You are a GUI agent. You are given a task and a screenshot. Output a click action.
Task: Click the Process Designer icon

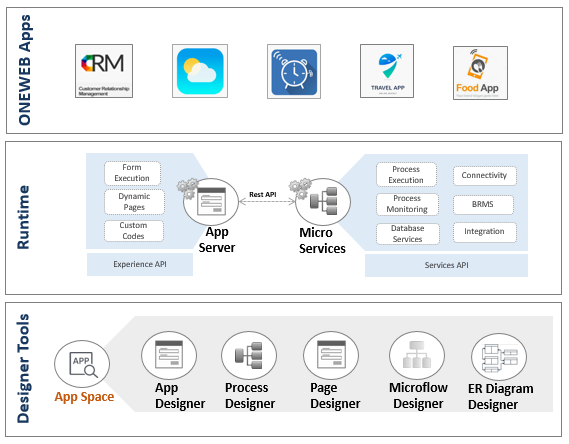tap(249, 355)
